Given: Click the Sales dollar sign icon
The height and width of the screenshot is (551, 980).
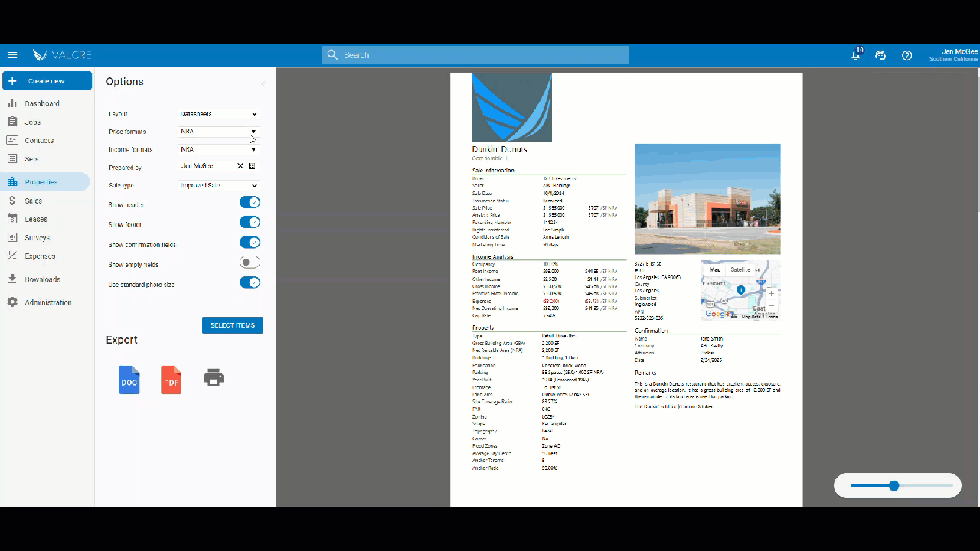Looking at the screenshot, I should pyautogui.click(x=12, y=201).
